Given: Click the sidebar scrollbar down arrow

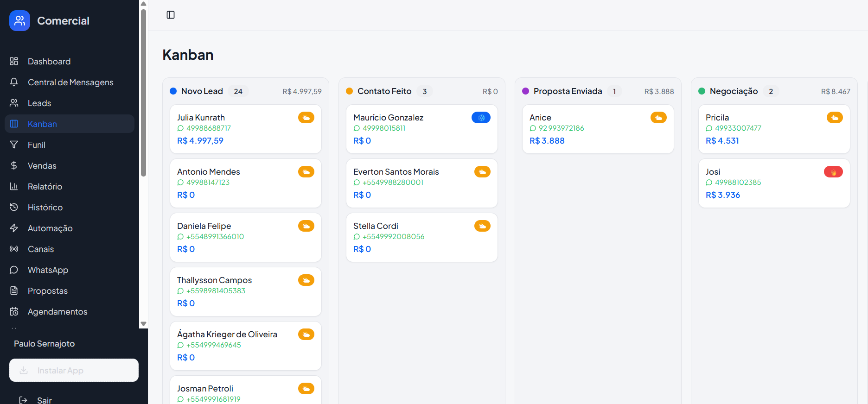Looking at the screenshot, I should [x=143, y=324].
